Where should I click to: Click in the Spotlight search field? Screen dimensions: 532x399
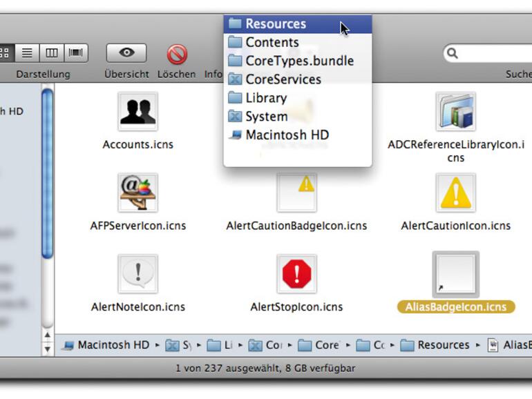[x=488, y=53]
